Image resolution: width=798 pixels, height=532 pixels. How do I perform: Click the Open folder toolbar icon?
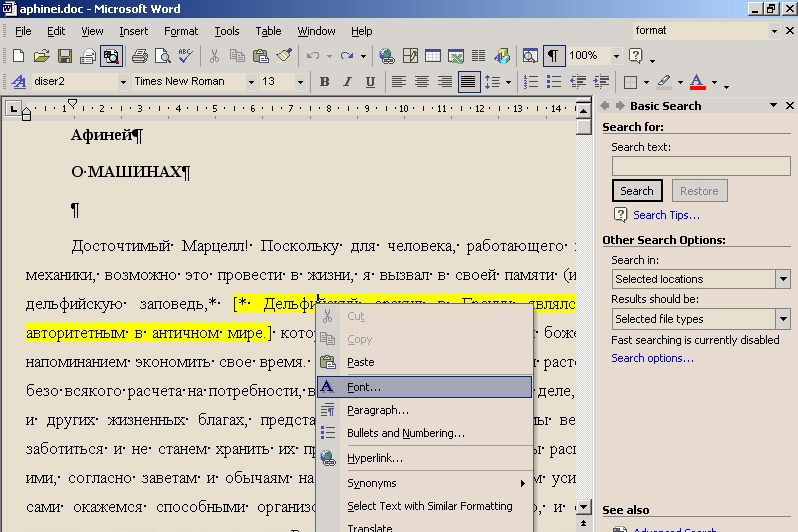[x=42, y=57]
